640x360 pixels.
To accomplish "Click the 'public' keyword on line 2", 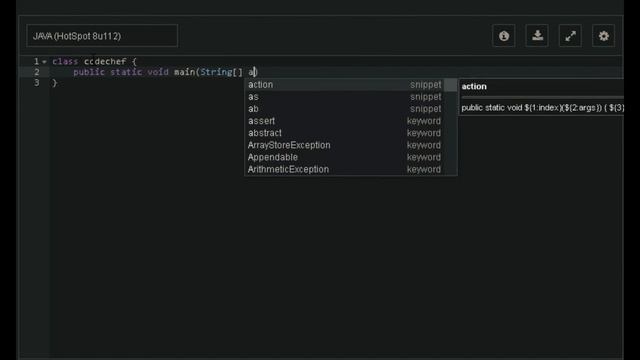I will click(89, 72).
